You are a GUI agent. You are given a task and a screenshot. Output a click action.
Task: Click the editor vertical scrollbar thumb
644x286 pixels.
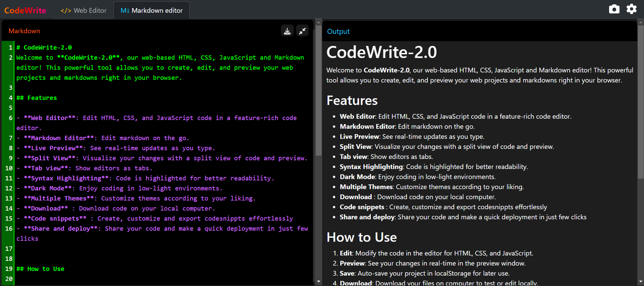pos(318,91)
